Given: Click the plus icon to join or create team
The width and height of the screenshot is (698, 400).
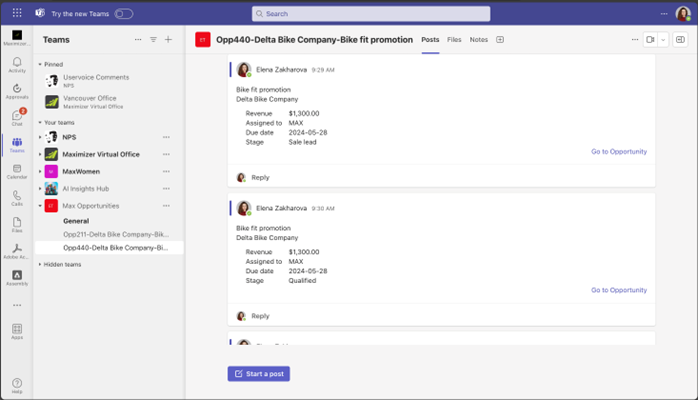Looking at the screenshot, I should pos(168,40).
